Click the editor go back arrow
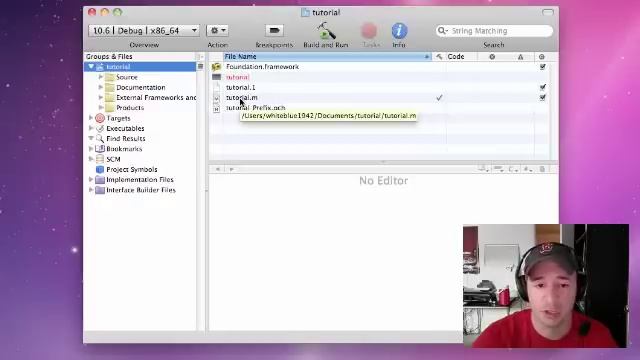640x360 pixels. point(218,169)
